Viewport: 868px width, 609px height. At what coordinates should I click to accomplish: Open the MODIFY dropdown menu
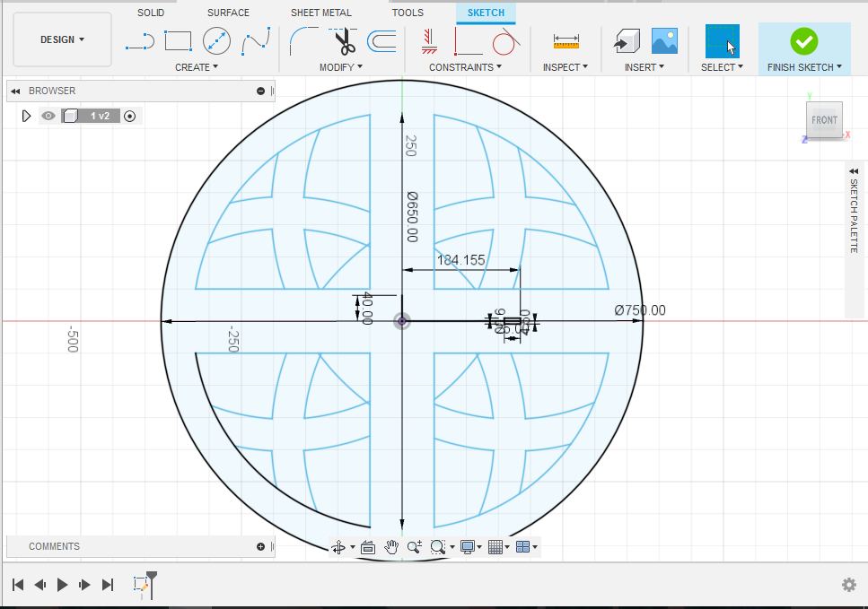click(x=341, y=67)
